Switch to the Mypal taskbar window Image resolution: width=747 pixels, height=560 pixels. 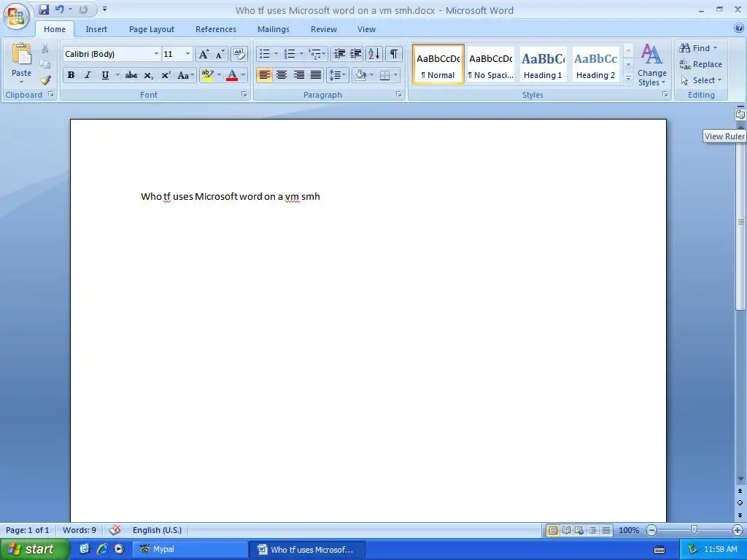point(190,549)
